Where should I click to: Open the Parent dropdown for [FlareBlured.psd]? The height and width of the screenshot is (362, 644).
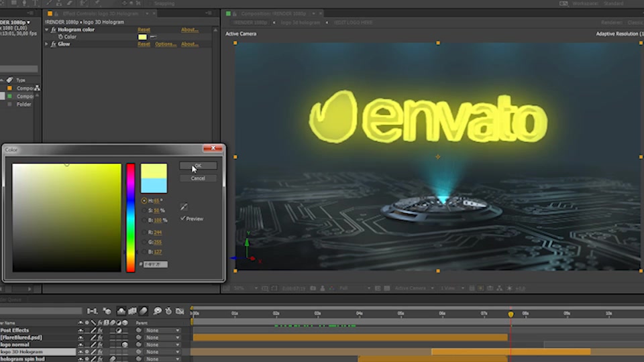click(162, 338)
